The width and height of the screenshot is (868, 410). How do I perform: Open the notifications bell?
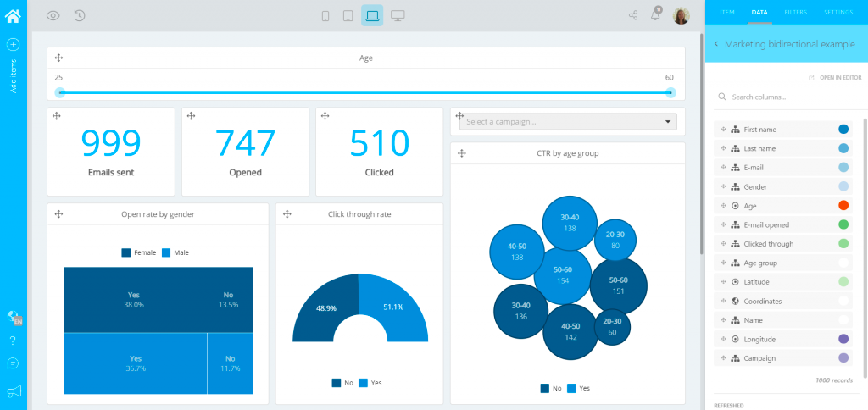pyautogui.click(x=655, y=15)
